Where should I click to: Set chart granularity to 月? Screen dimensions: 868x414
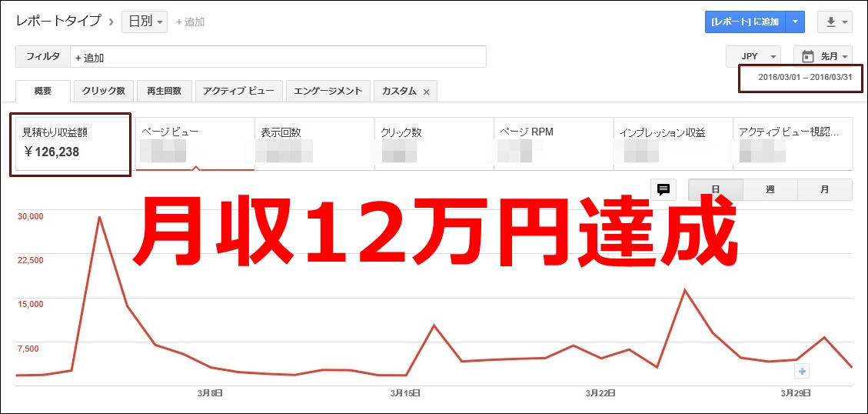point(825,189)
